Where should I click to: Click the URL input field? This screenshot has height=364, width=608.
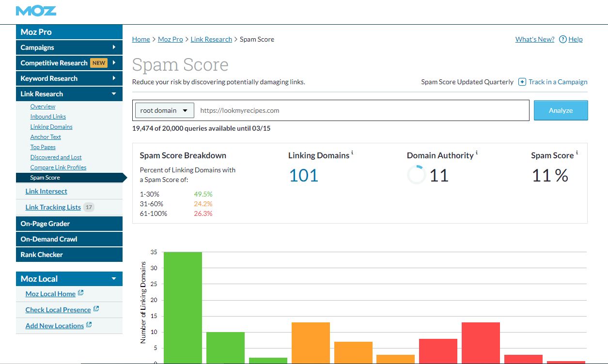click(339, 110)
